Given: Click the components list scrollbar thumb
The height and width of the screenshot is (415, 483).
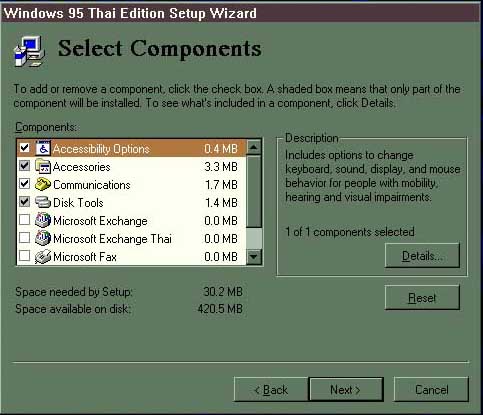Looking at the screenshot, I should pos(254,191).
